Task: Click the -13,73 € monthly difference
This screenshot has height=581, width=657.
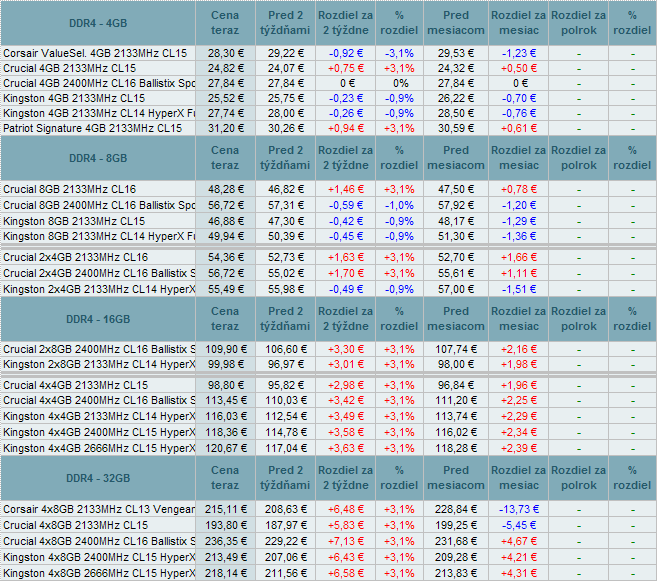Action: (x=519, y=509)
